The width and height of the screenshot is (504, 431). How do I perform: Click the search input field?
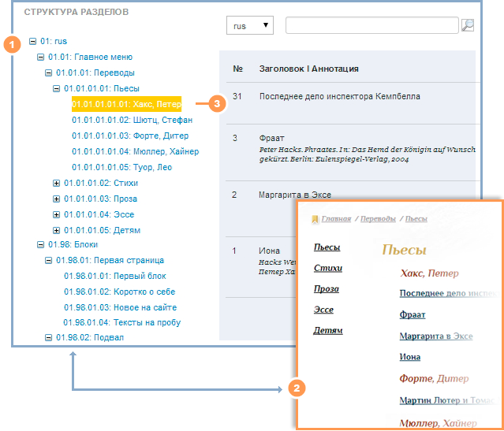[x=371, y=26]
